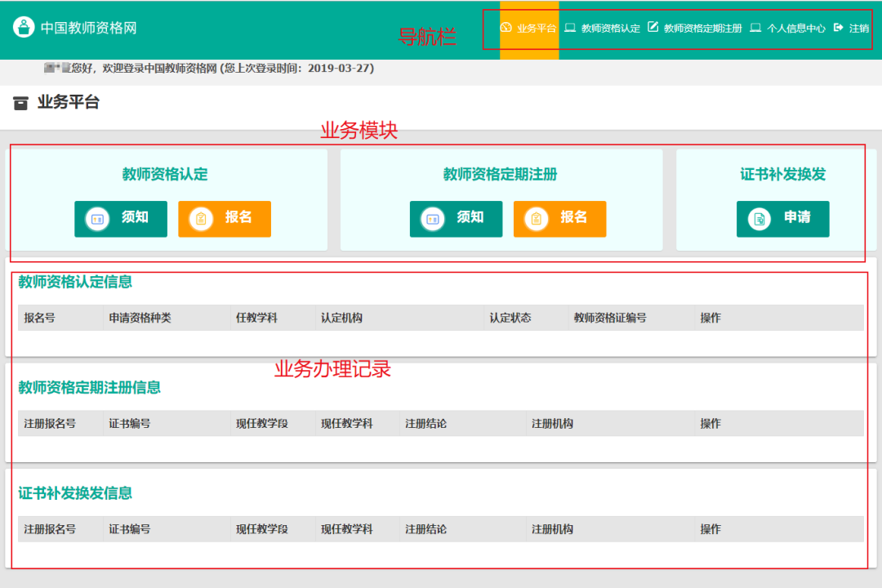Click the 须知 button under 教师资格认定
This screenshot has height=588, width=882.
coord(121,218)
